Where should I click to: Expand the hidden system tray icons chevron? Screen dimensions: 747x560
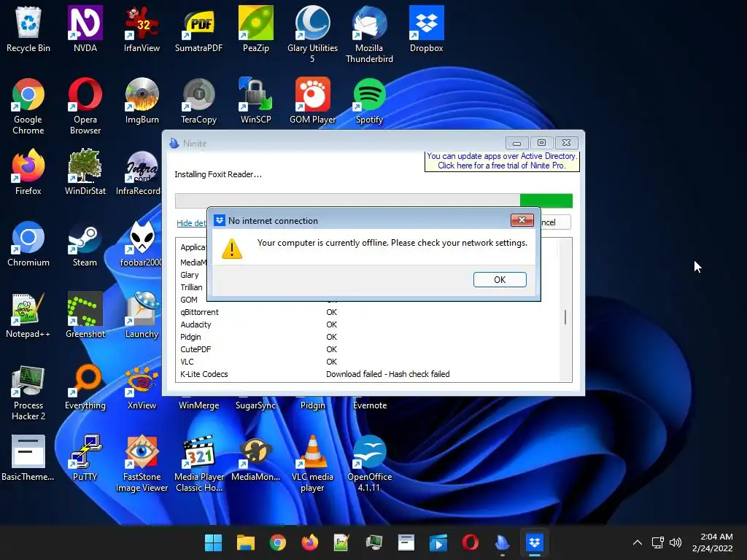pos(638,542)
